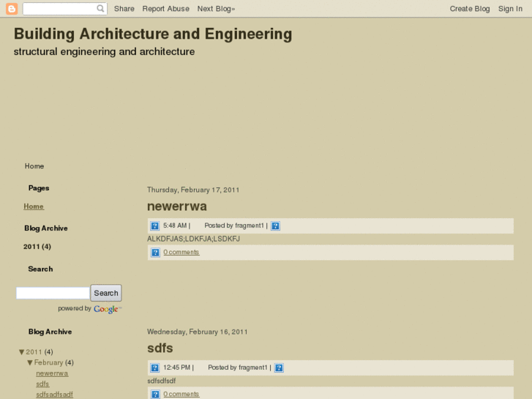
Task: Click the post text 'sdfsdfsdf'
Action: tap(162, 381)
